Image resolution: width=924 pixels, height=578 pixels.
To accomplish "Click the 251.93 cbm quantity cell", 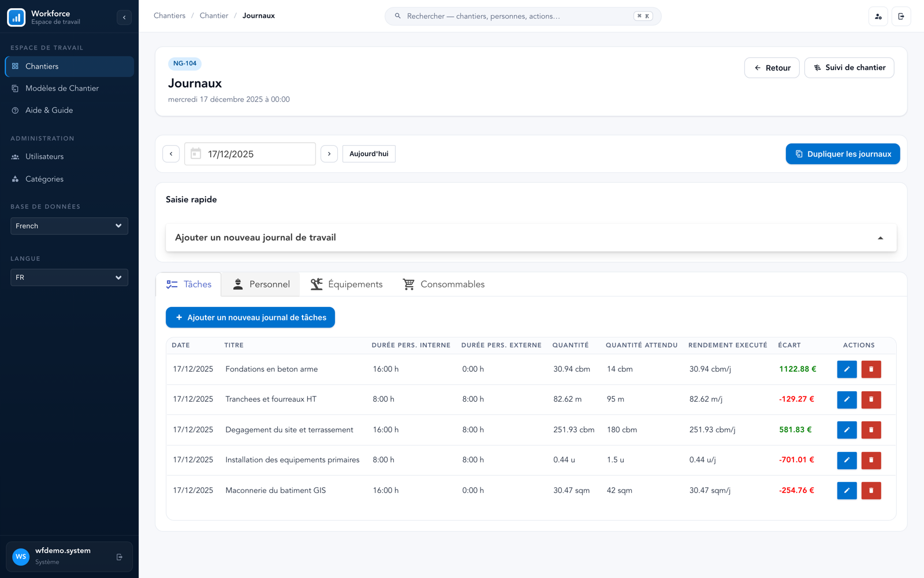I will tap(574, 429).
